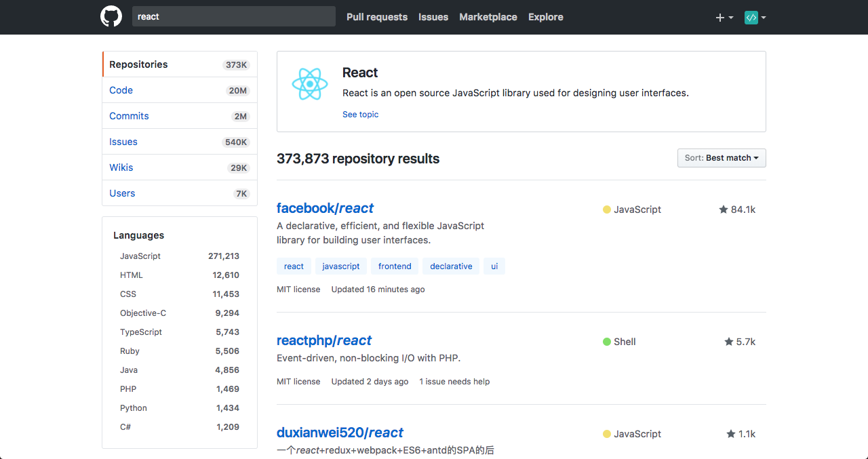Click the Shell language dot on reactphp/react
Viewport: 868px width, 459px height.
point(605,341)
